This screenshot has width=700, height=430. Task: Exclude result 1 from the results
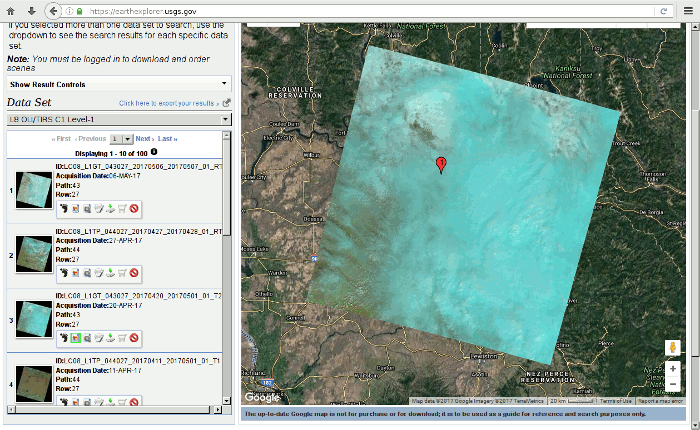(134, 208)
